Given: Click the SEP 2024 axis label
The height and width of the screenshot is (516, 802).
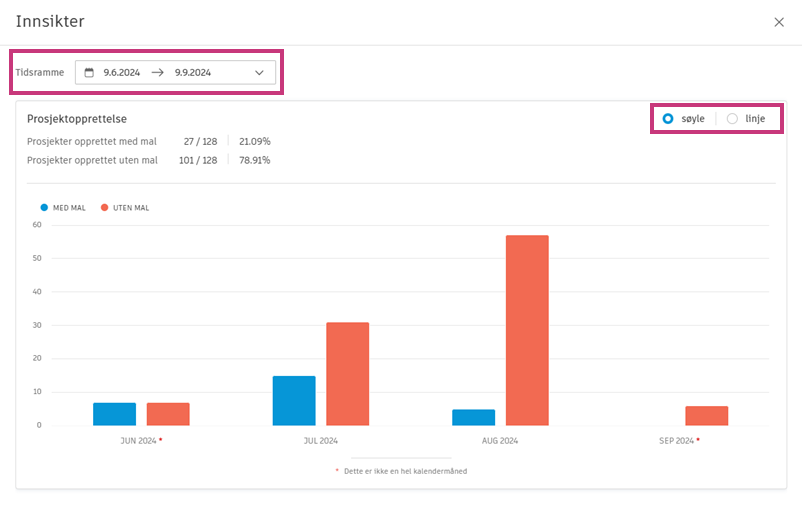Looking at the screenshot, I should click(x=676, y=441).
